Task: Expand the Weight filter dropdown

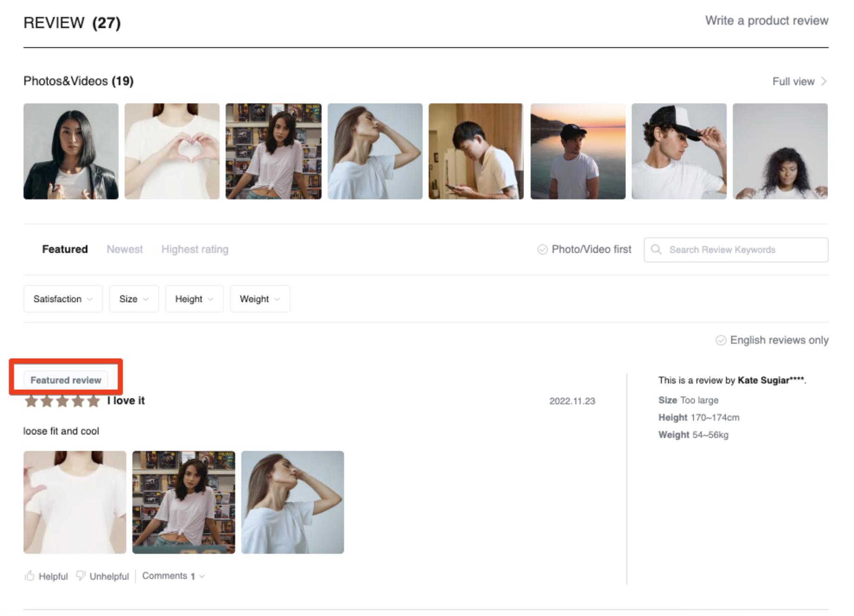Action: coord(259,299)
